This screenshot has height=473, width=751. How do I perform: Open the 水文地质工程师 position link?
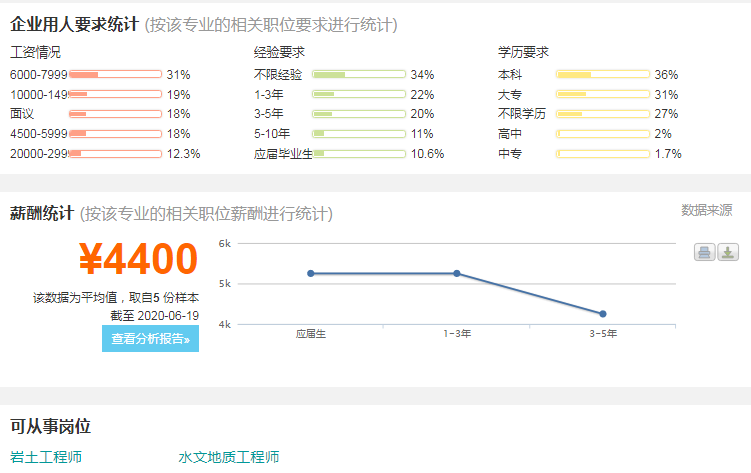click(x=228, y=457)
